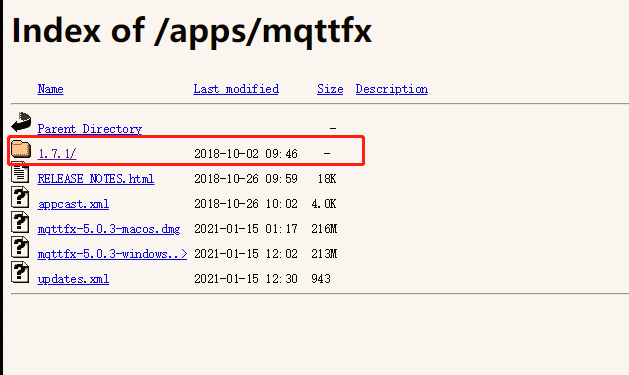Screen dimensions: 629x375
Task: Select the date 2018-10-26 10:02
Action: point(246,204)
